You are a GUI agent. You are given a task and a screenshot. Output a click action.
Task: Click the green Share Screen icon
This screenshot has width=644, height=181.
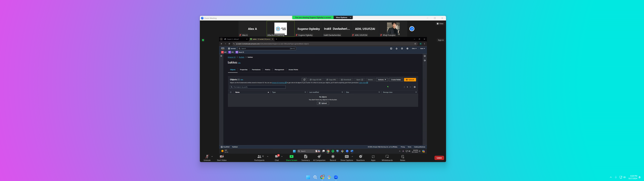(x=292, y=156)
